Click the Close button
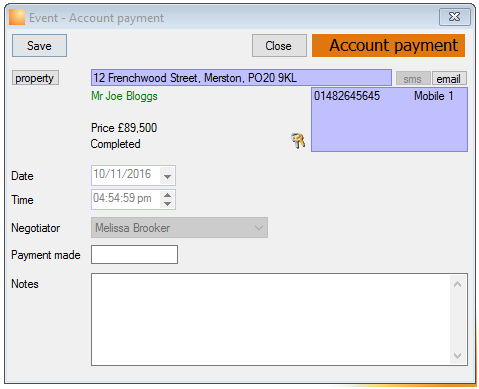Viewport: 479px width, 389px height. point(279,46)
